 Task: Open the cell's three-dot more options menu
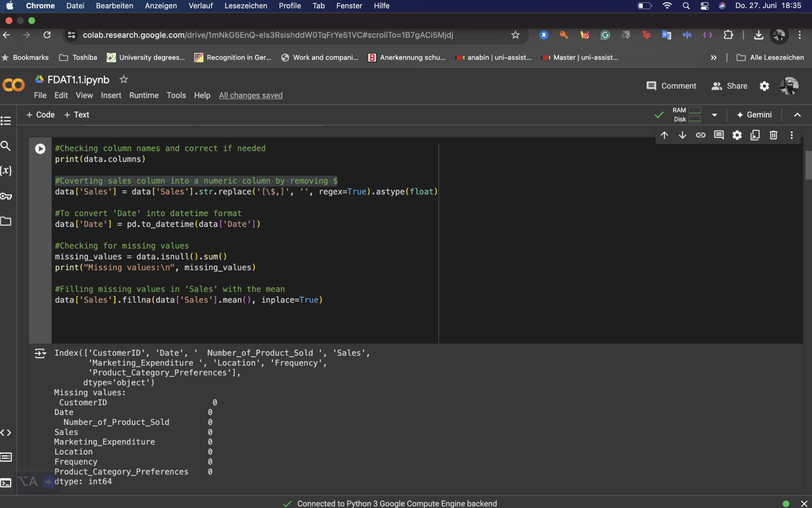pos(791,135)
